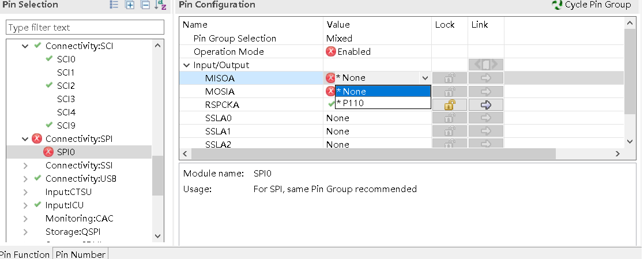
Task: Click the configuration table scroll down arrow
Action: 630,141
